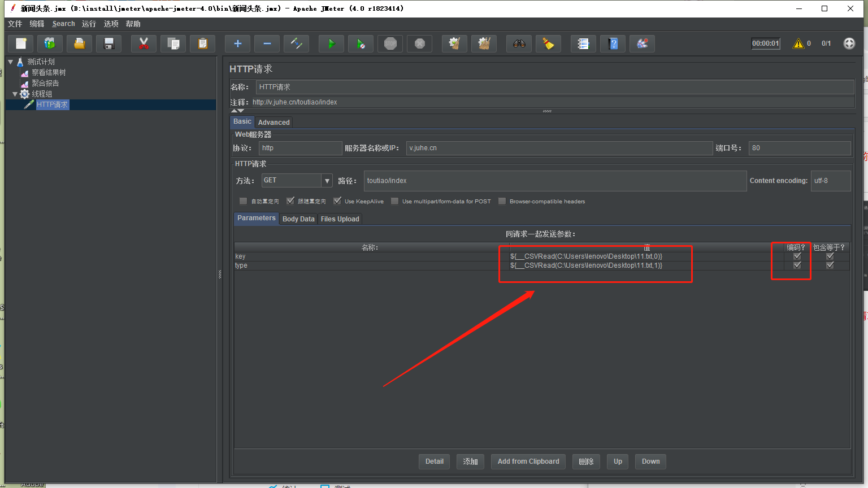Screen dimensions: 868x488
Task: Toggle 包含等于 checkbox for key row
Action: click(830, 256)
